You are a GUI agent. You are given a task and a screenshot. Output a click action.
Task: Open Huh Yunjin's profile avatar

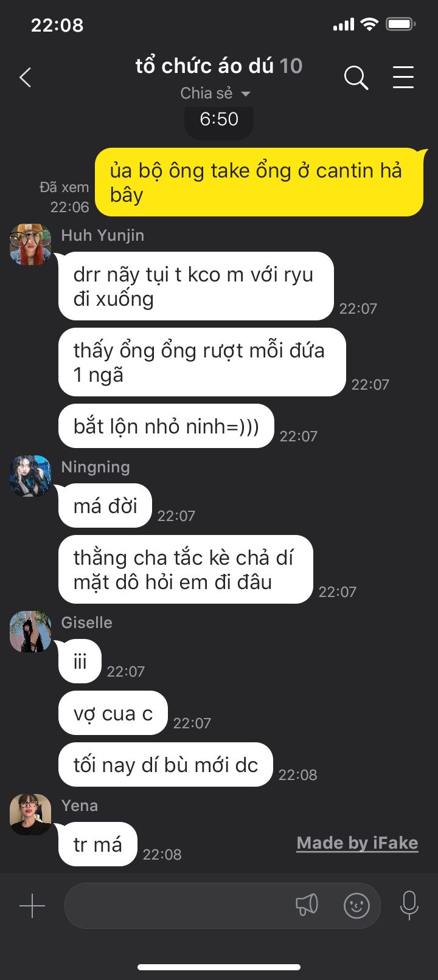pos(30,244)
